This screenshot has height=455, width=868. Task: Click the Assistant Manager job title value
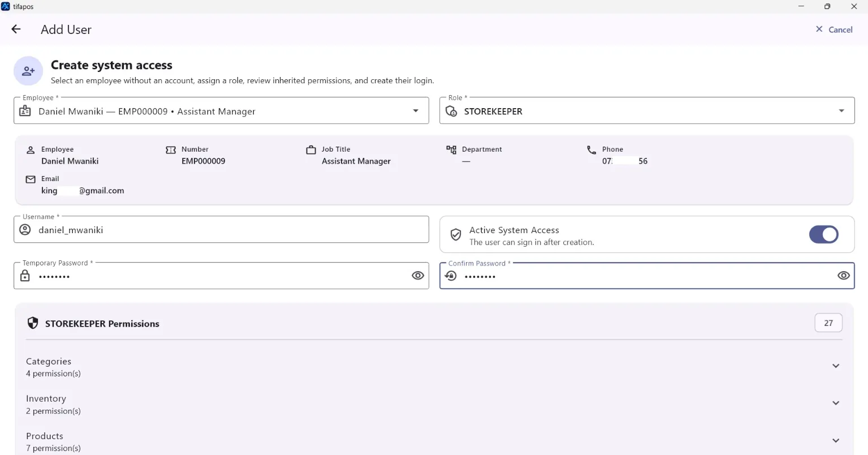pyautogui.click(x=356, y=161)
